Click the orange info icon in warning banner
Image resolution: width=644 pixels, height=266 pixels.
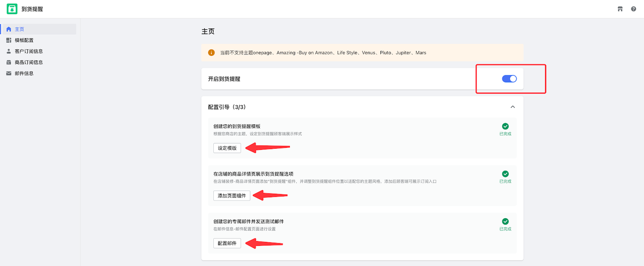(x=211, y=52)
